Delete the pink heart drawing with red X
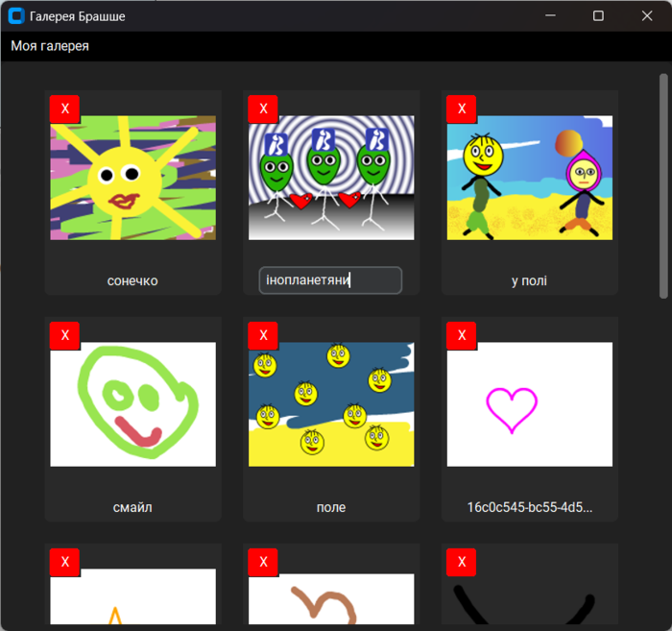The image size is (672, 631). 462,335
